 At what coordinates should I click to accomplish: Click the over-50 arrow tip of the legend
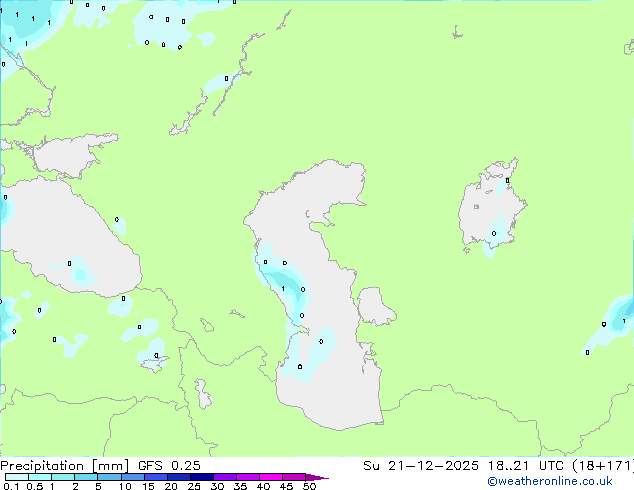pos(317,477)
